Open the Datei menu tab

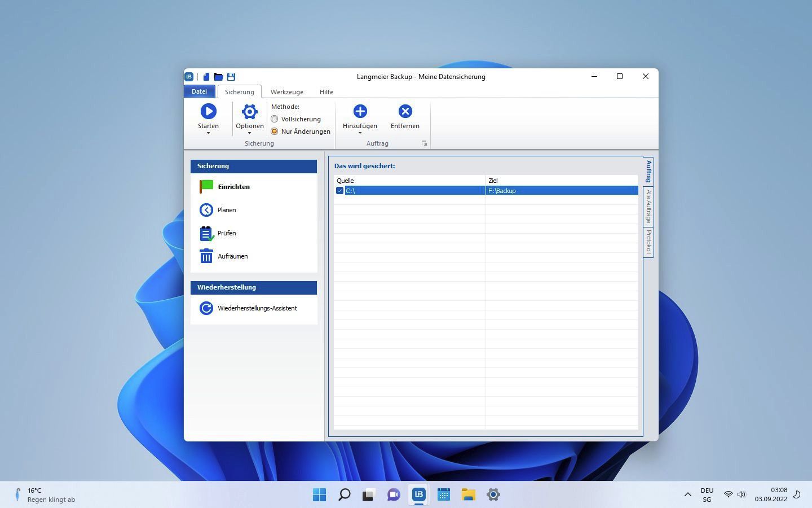(x=199, y=91)
